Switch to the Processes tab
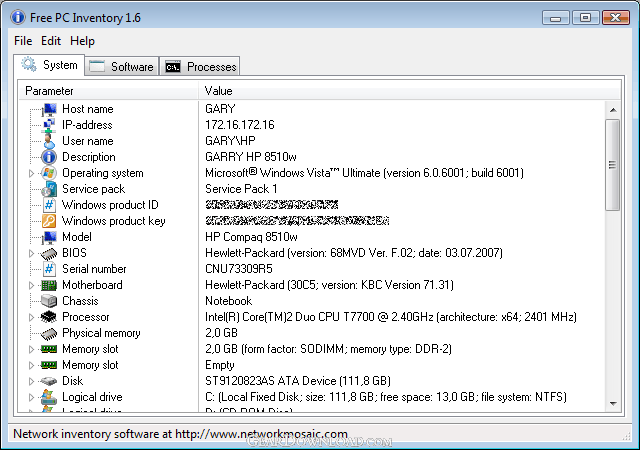640x450 pixels. (x=200, y=67)
